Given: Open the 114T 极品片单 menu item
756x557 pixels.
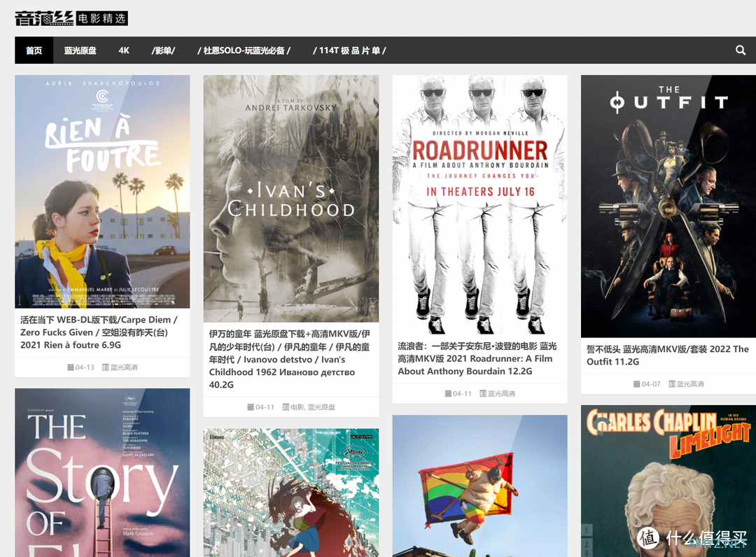Looking at the screenshot, I should (349, 50).
